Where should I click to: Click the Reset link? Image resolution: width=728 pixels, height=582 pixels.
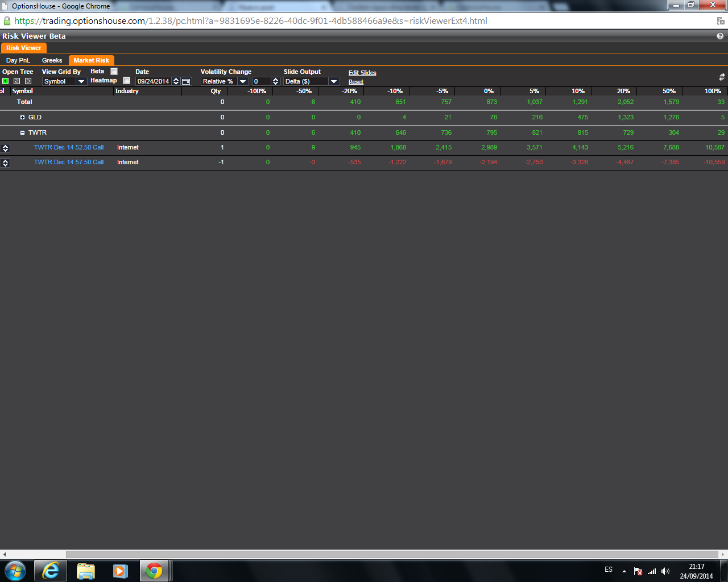coord(356,82)
